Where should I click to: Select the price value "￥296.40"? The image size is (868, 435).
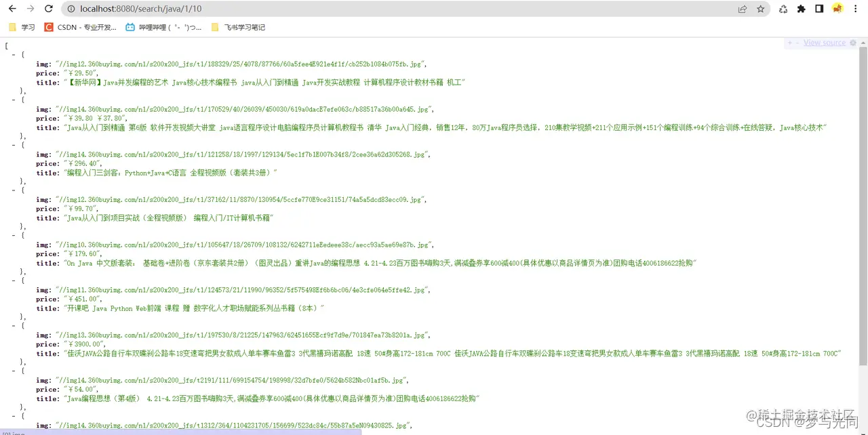click(x=82, y=163)
